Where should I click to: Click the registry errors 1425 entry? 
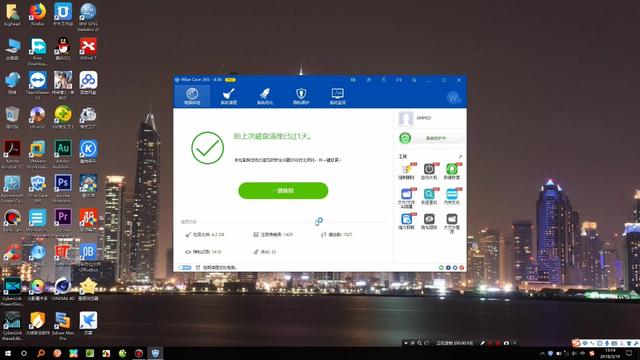[x=273, y=235]
